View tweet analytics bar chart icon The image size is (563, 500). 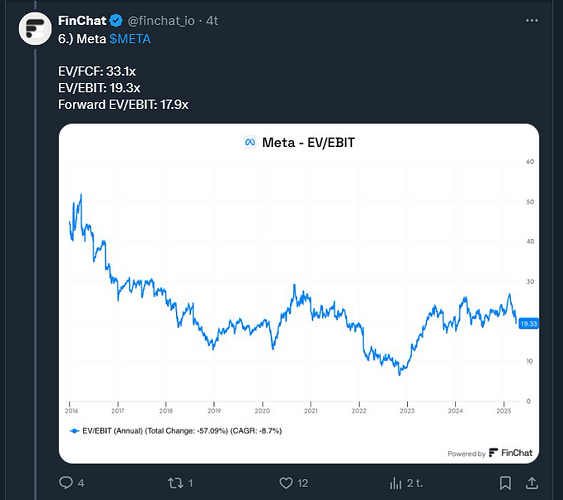pyautogui.click(x=395, y=483)
